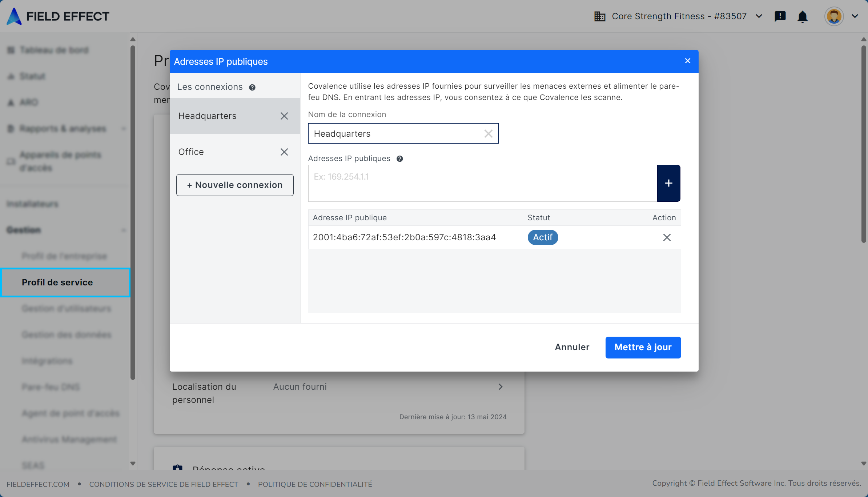Expand the Core Strength Fitness organization dropdown

[759, 16]
